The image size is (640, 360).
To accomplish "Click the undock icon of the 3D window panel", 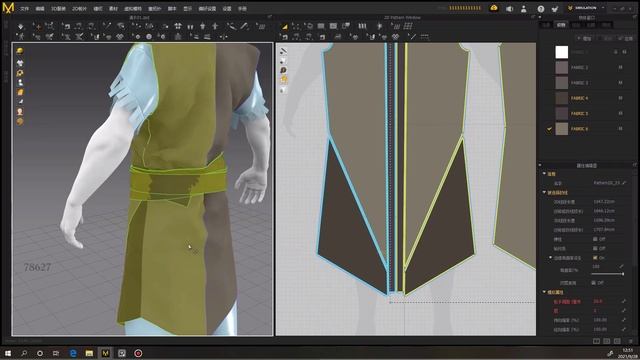I will tap(269, 17).
